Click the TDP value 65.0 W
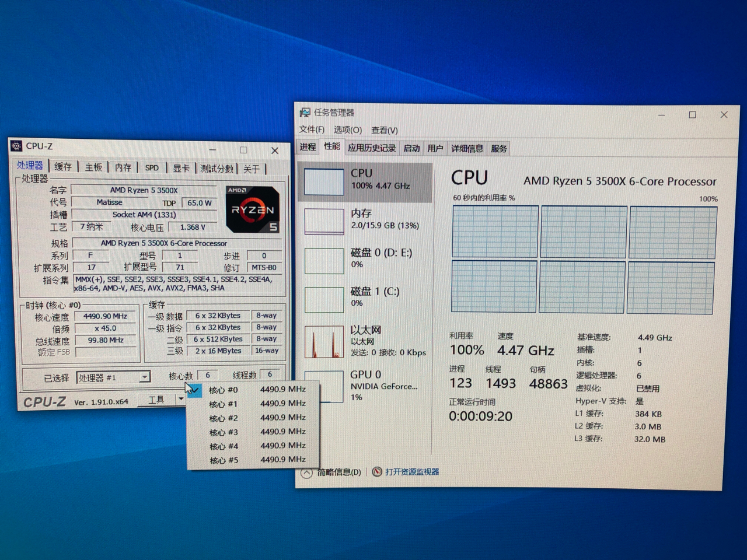 coord(200,203)
